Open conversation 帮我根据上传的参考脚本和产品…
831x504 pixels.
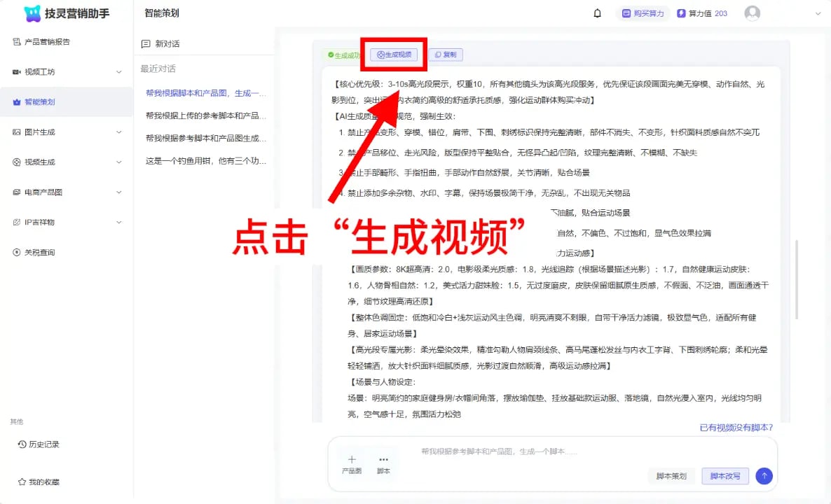click(205, 115)
